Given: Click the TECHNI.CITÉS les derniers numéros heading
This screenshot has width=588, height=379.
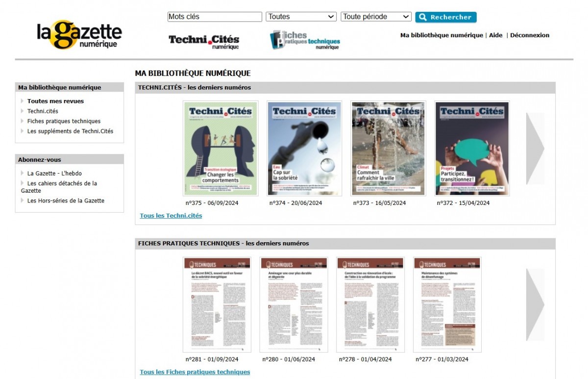Looking at the screenshot, I should (195, 88).
